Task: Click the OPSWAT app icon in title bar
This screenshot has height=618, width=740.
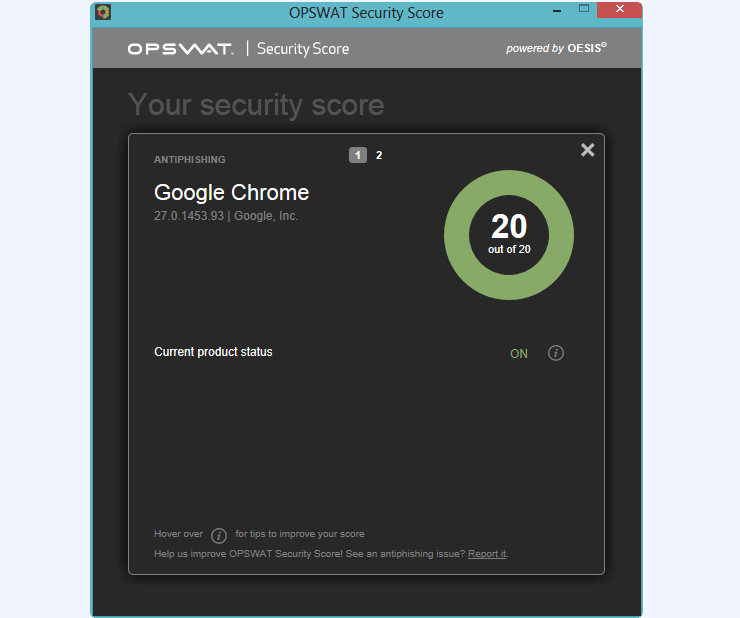Action: pos(103,12)
